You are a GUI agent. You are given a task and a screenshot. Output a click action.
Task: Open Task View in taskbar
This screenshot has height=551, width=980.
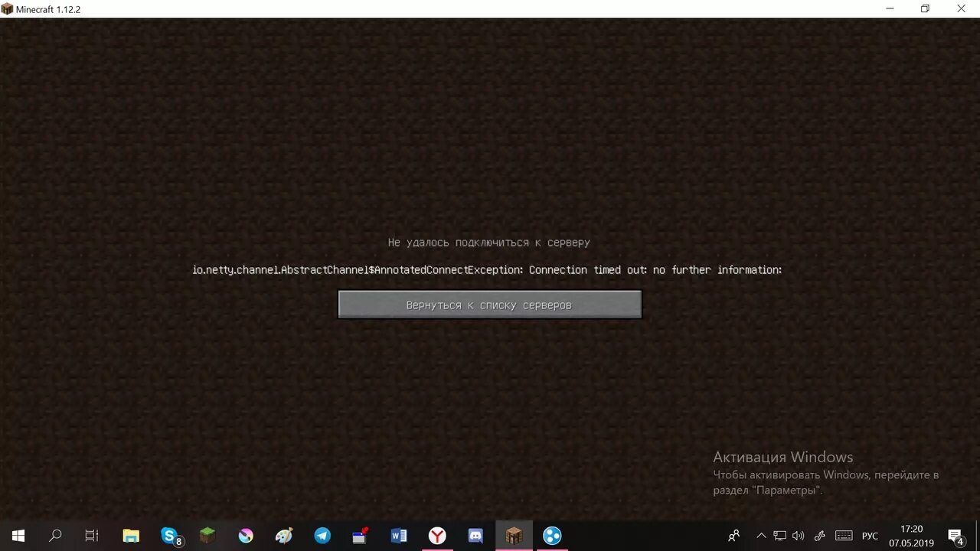92,536
